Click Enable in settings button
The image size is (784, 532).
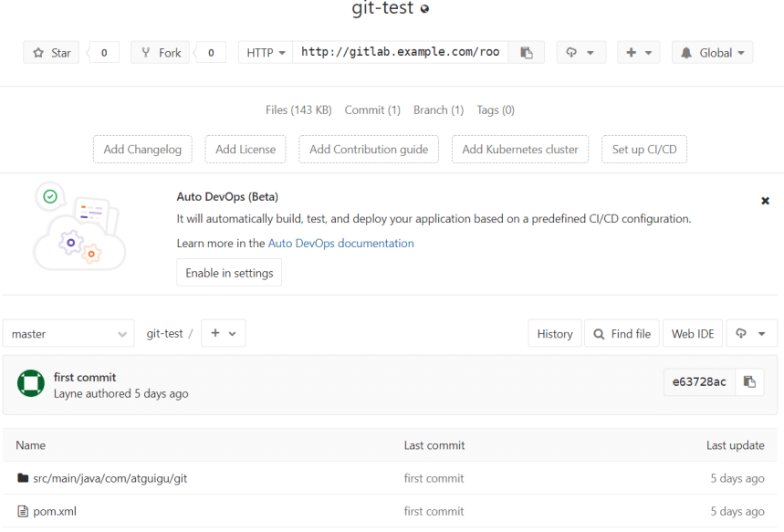pos(229,273)
